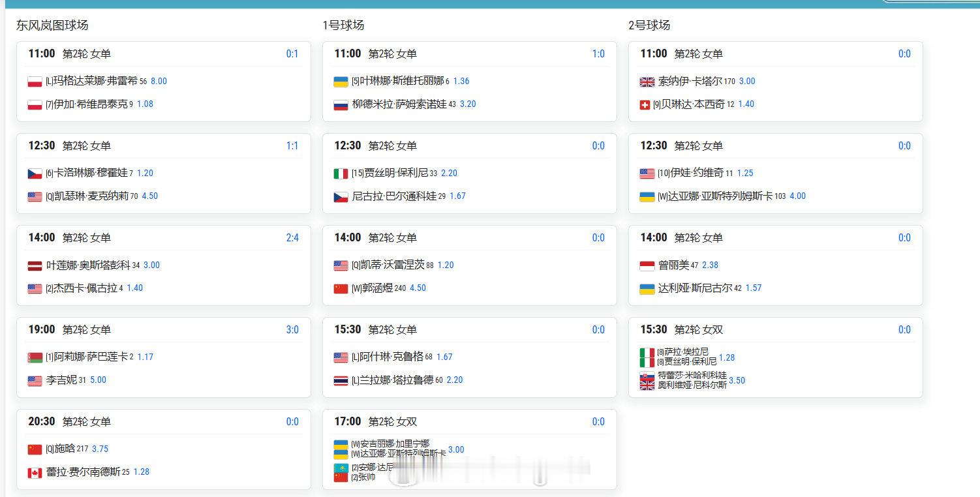980x497 pixels.
Task: Click the US flag beside 伊娃·约维奇
Action: [647, 173]
